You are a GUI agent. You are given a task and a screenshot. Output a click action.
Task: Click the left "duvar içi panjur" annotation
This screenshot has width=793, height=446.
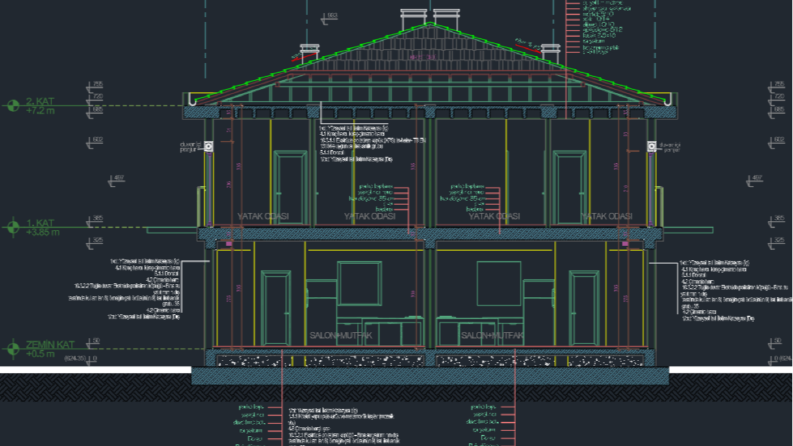[191, 147]
